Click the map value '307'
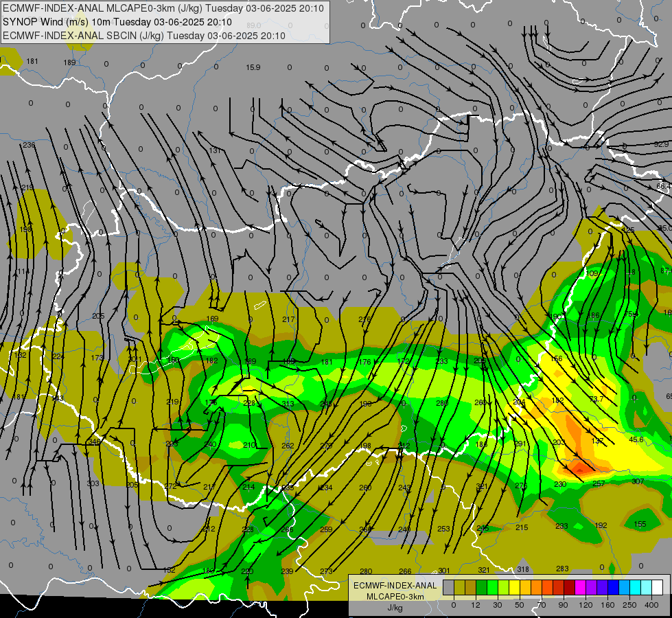 coord(638,481)
